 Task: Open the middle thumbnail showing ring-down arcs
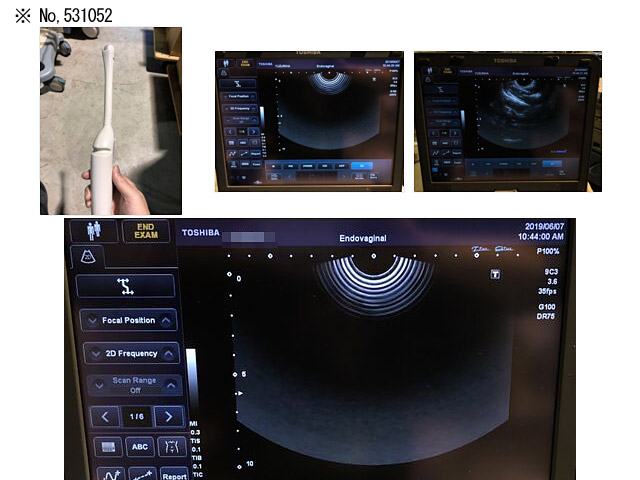point(309,121)
